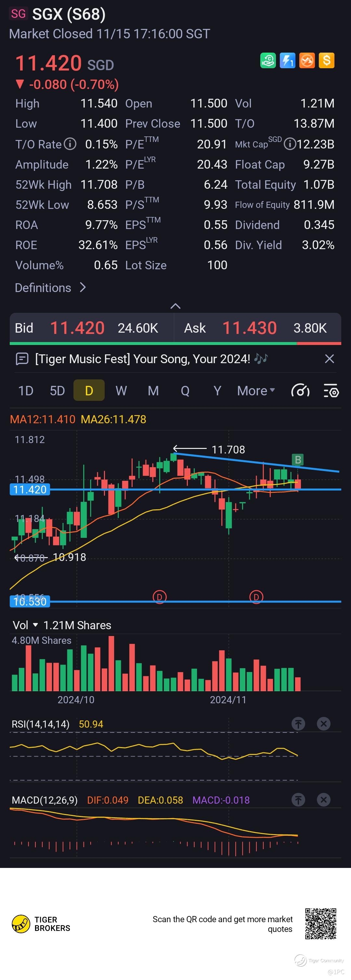
Task: Tap the 10.918 low price annotation
Action: (x=69, y=557)
